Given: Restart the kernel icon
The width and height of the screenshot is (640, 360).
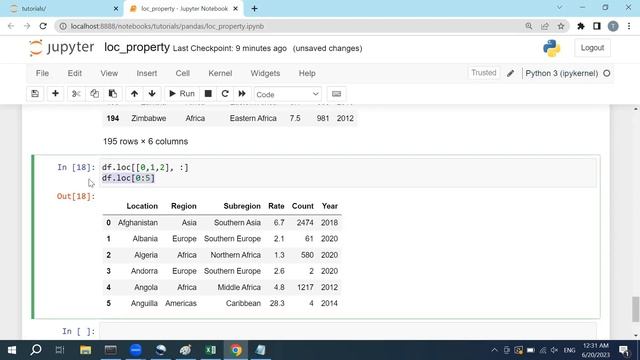Looking at the screenshot, I should click(x=225, y=94).
